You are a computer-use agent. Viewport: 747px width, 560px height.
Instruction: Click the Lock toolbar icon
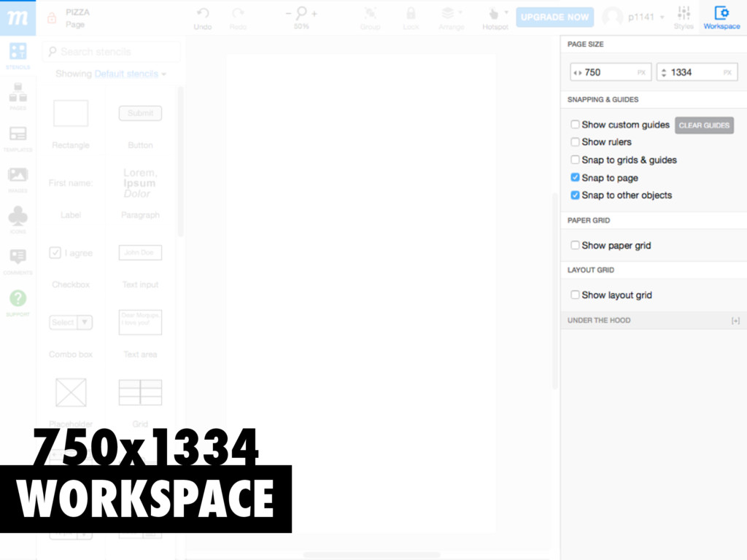click(411, 18)
